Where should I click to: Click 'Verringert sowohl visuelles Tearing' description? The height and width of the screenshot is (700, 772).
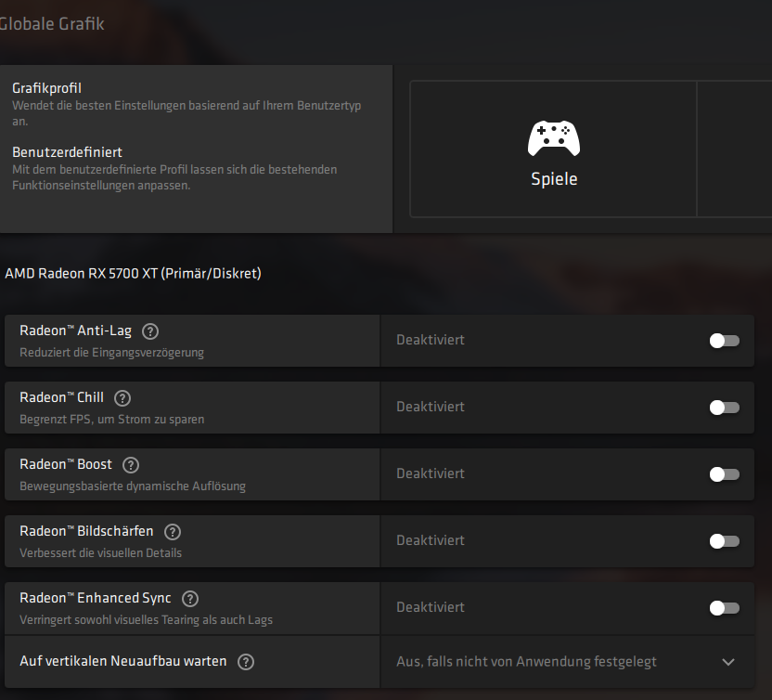tap(146, 620)
